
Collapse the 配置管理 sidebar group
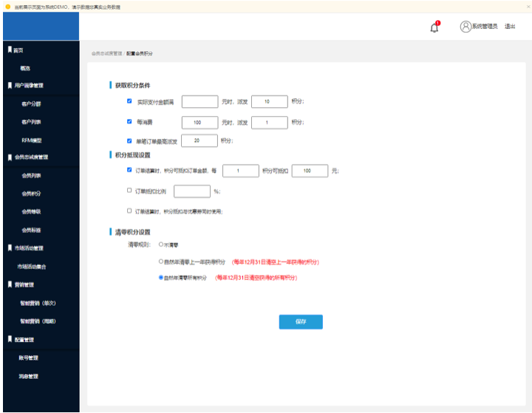(x=24, y=340)
